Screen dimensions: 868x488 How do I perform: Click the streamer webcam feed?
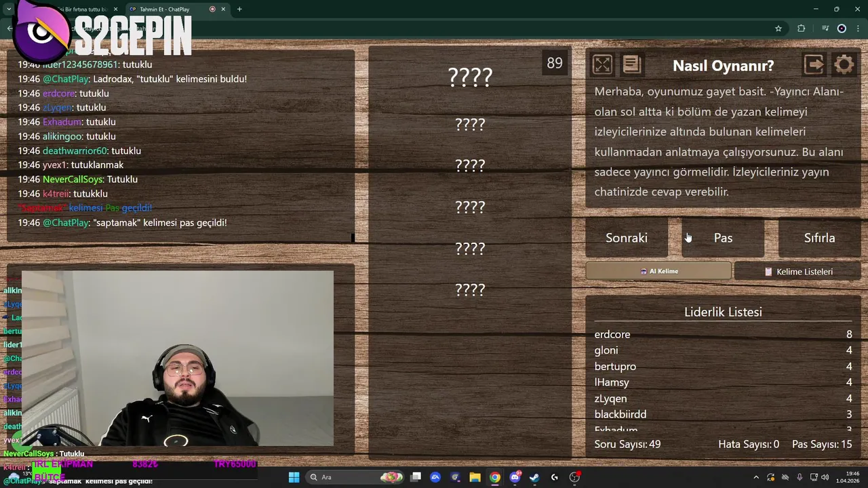click(178, 359)
